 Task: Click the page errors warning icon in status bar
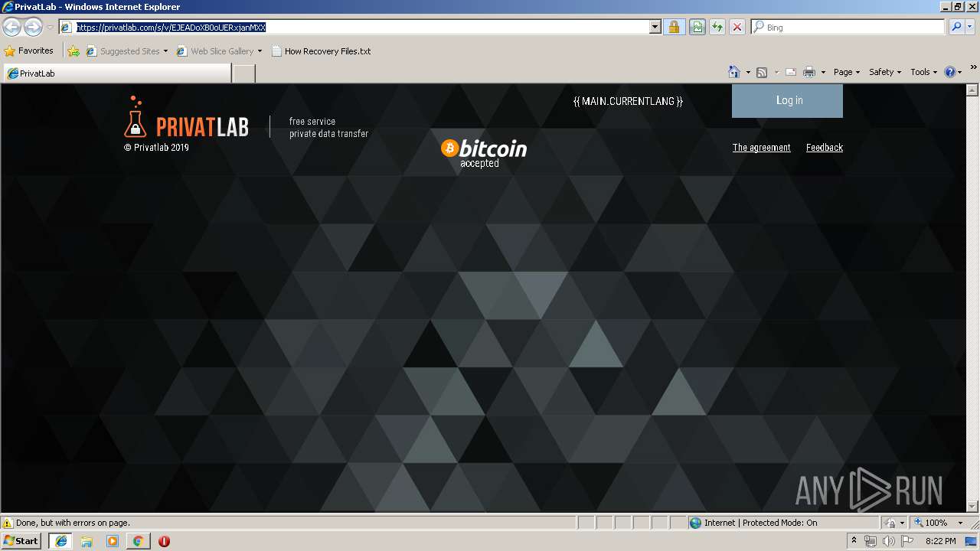(8, 523)
